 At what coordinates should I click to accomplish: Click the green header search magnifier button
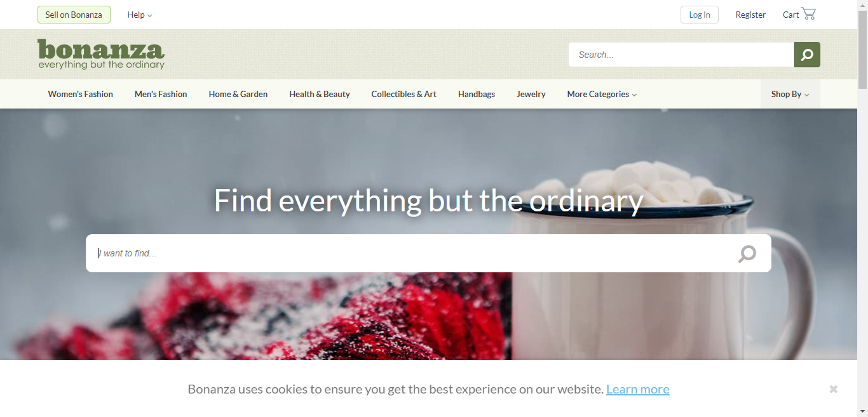[x=807, y=55]
